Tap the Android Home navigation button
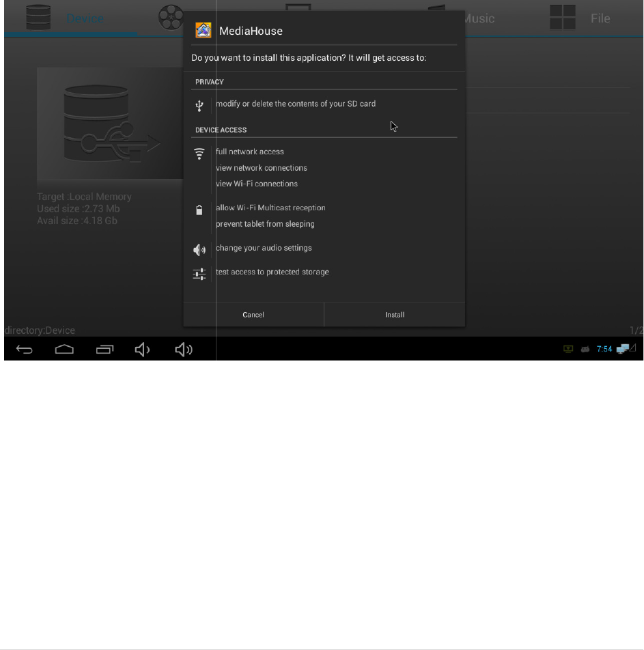Viewport: 644px width, 650px height. coord(64,350)
